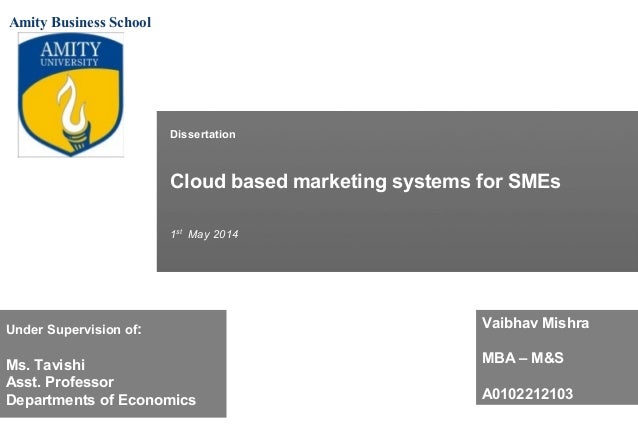This screenshot has height=442, width=638.
Task: Click the 'Asst. Professor' line
Action: tap(60, 382)
